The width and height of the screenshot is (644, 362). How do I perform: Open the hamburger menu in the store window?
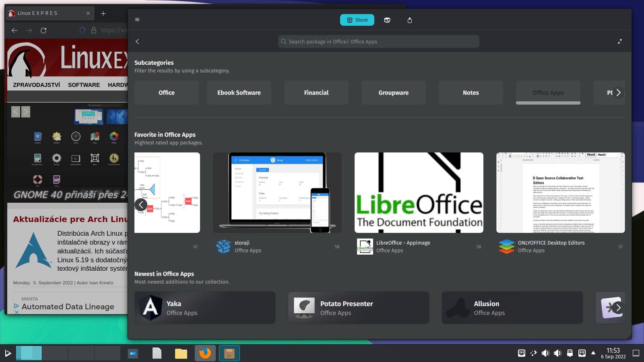tap(137, 20)
